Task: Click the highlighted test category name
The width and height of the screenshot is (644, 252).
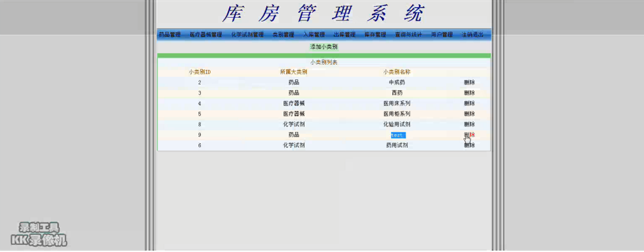Action: coord(398,135)
